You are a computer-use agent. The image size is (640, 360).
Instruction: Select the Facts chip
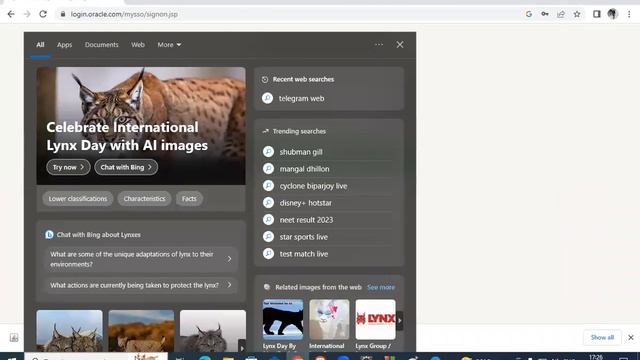(189, 199)
